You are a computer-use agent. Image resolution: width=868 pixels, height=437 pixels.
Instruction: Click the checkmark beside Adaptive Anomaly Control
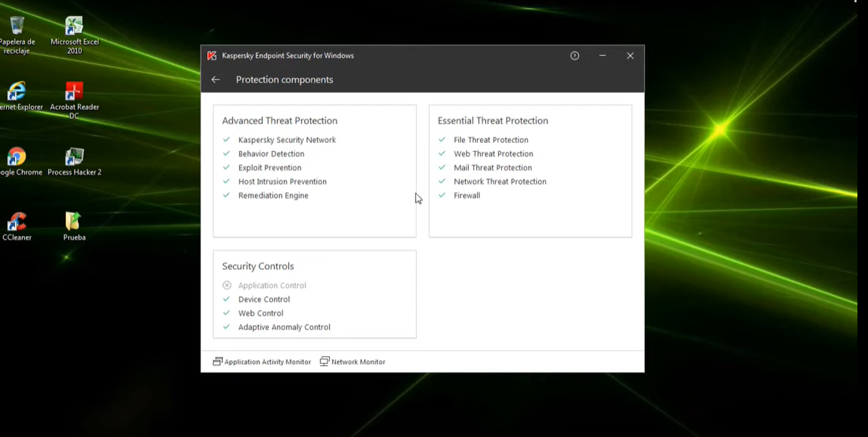click(x=226, y=326)
